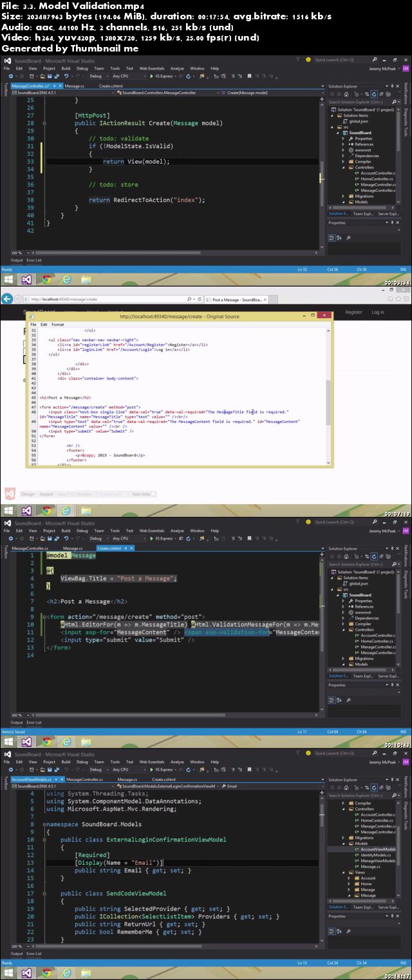412x980 pixels.
Task: Click Visual Studio logo in Item(s) Saved frame
Action: 7,523
